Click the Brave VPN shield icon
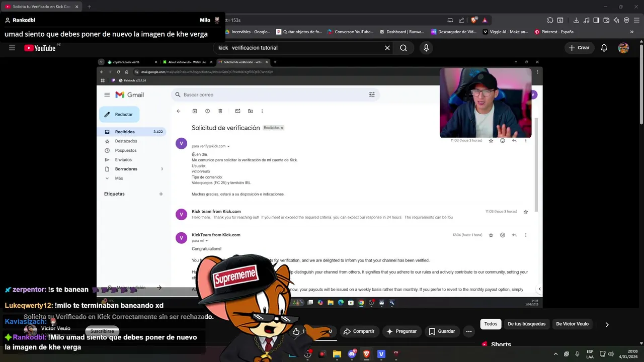 626,20
